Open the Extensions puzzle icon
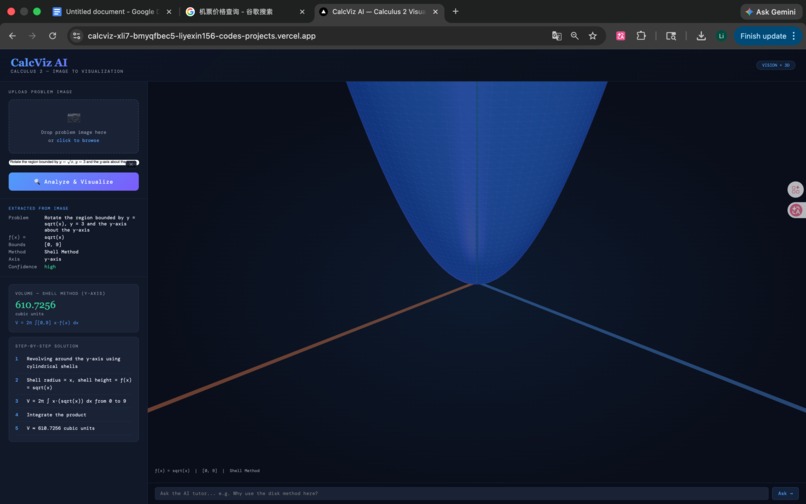Image resolution: width=806 pixels, height=504 pixels. pyautogui.click(x=641, y=36)
